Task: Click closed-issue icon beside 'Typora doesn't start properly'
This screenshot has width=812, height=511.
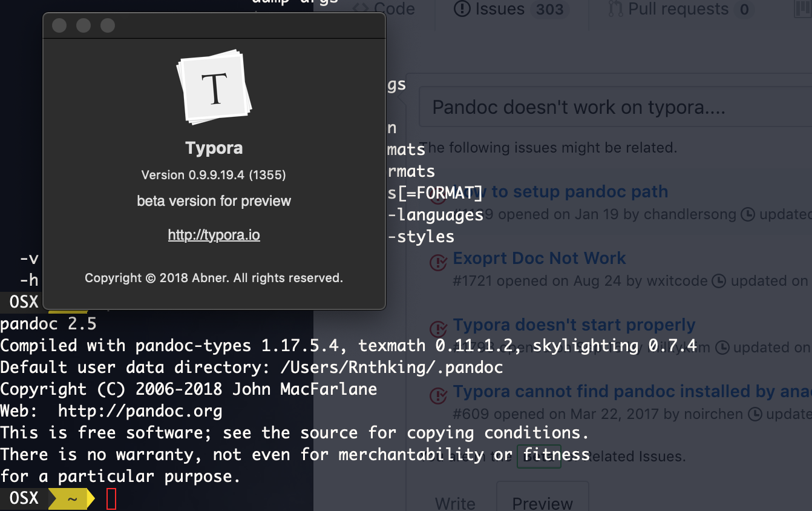Action: point(438,330)
